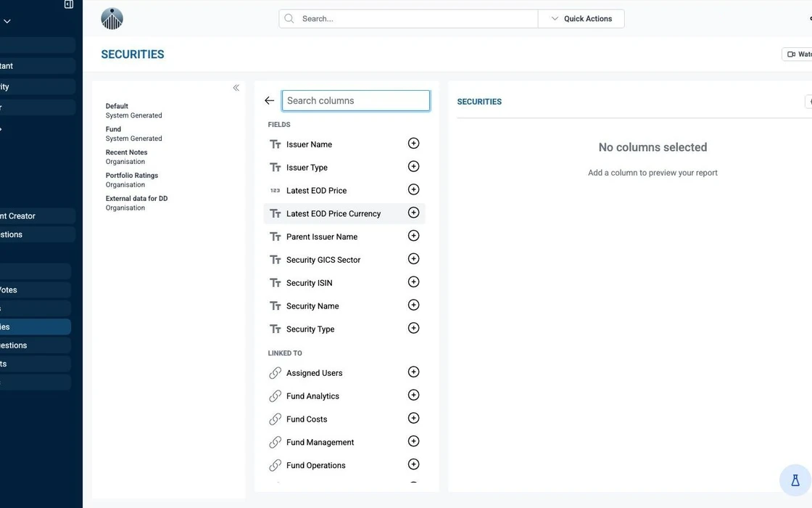The height and width of the screenshot is (508, 812).
Task: Expand the sidebar chevron at top
Action: [7, 21]
